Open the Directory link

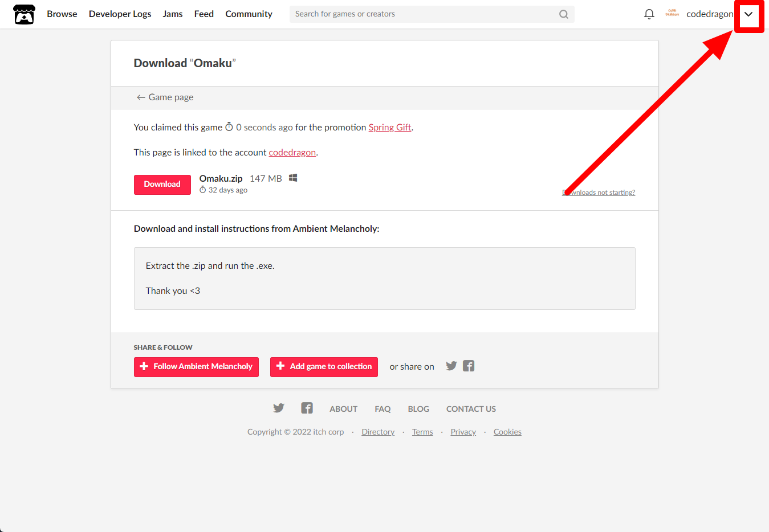click(x=378, y=432)
